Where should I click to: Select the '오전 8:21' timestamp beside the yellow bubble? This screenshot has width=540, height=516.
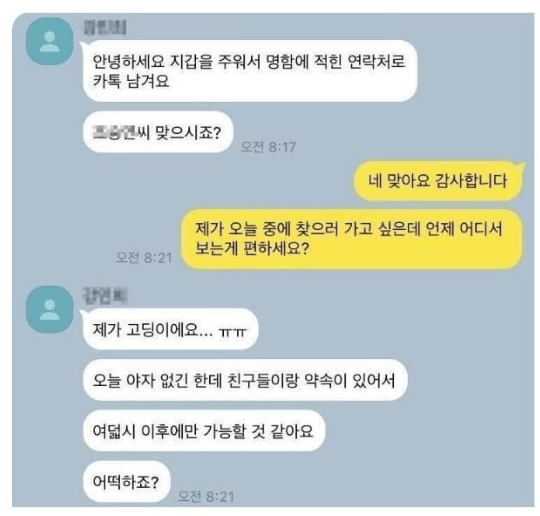click(x=144, y=258)
